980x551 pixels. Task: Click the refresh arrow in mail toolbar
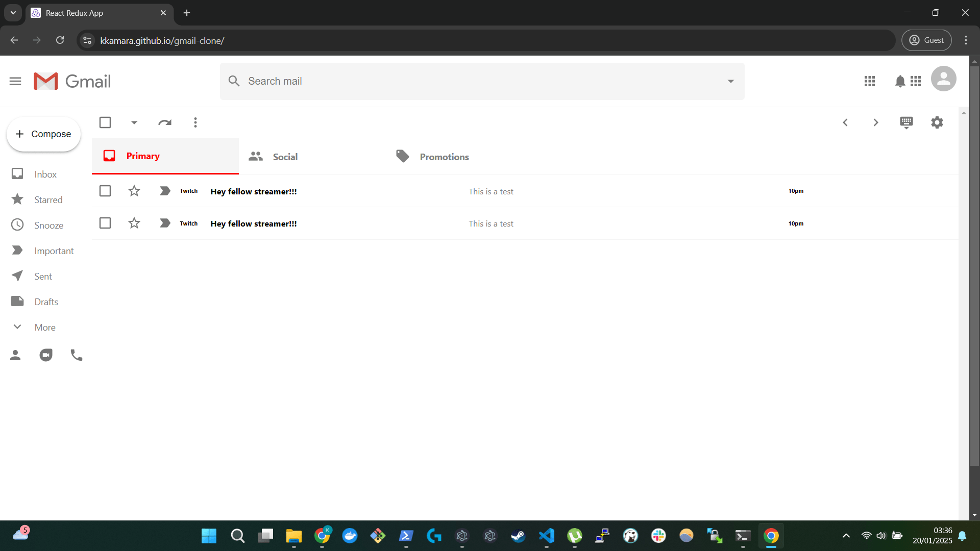click(x=164, y=122)
